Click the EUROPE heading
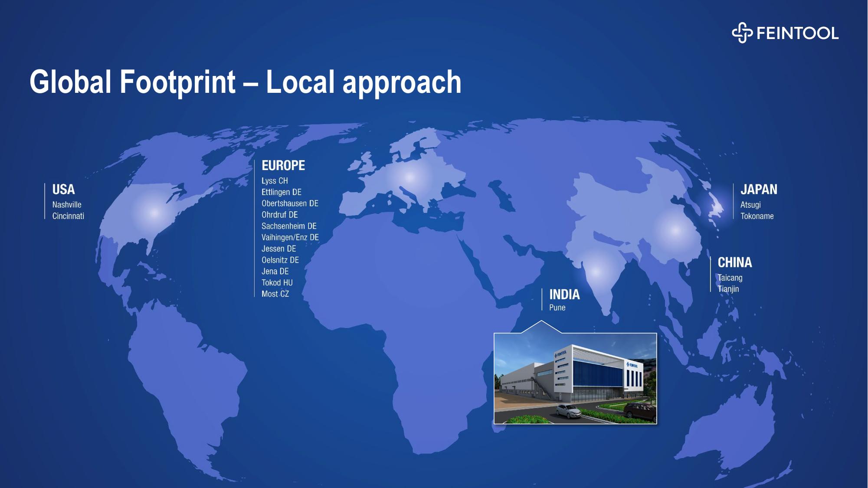 (283, 165)
